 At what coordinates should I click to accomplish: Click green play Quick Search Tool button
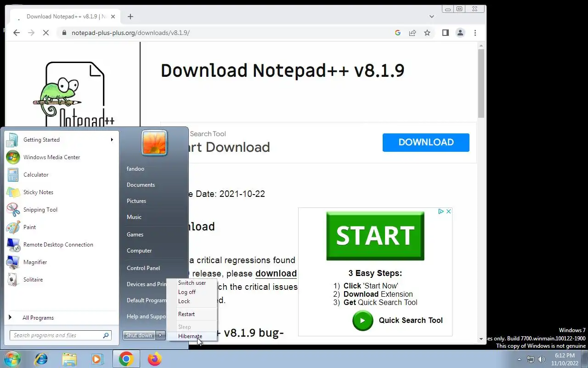[362, 321]
